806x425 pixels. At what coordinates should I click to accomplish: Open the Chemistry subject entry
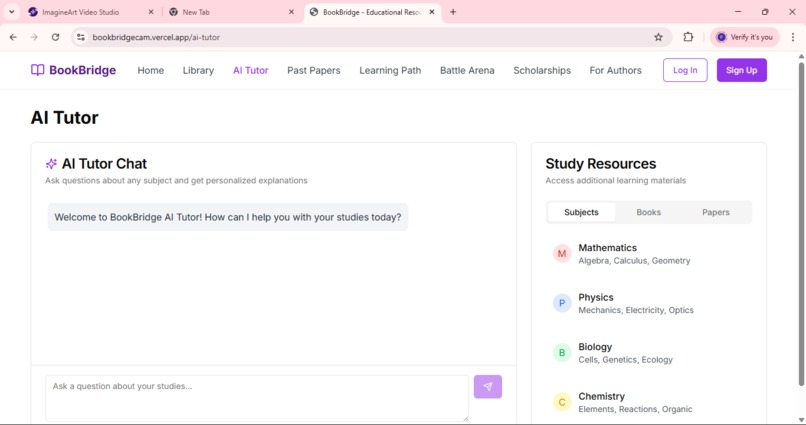click(x=649, y=402)
